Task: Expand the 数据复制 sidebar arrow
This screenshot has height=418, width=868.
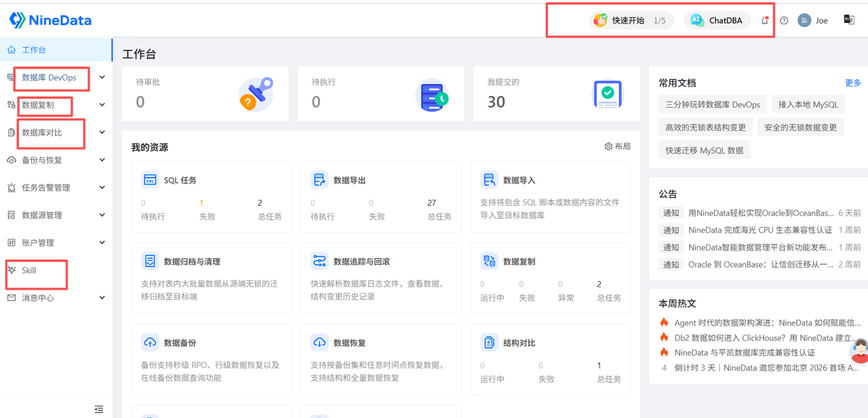Action: tap(102, 105)
